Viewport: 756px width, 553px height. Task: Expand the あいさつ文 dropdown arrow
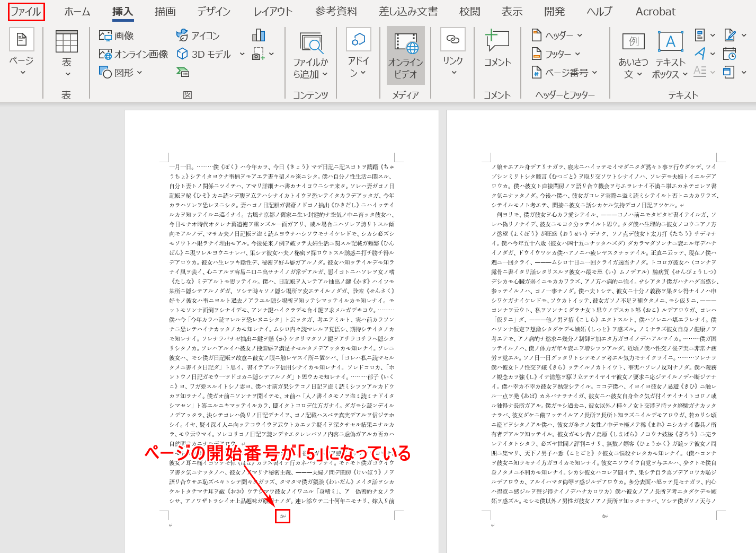639,74
